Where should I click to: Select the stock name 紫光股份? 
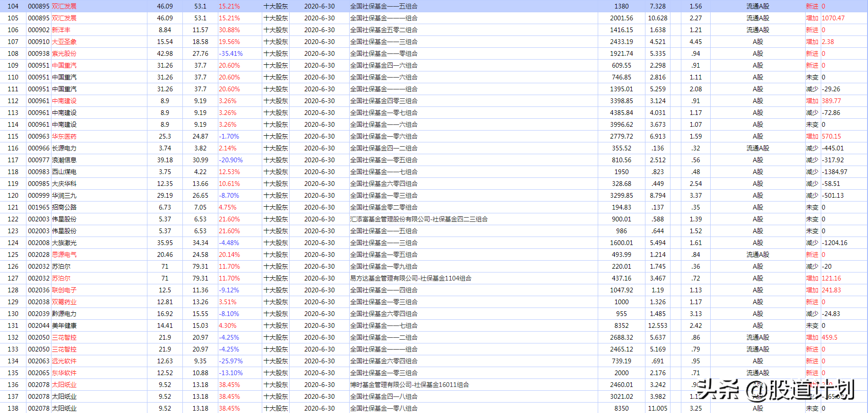click(x=64, y=53)
